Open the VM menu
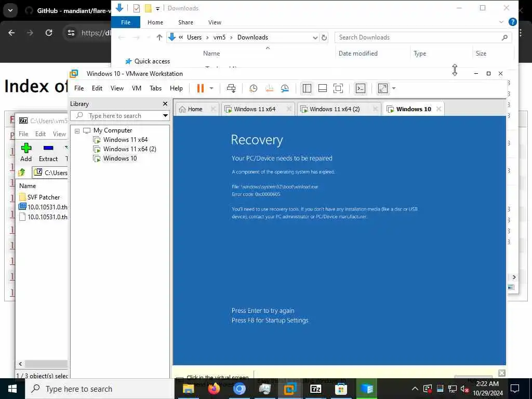 (x=137, y=88)
